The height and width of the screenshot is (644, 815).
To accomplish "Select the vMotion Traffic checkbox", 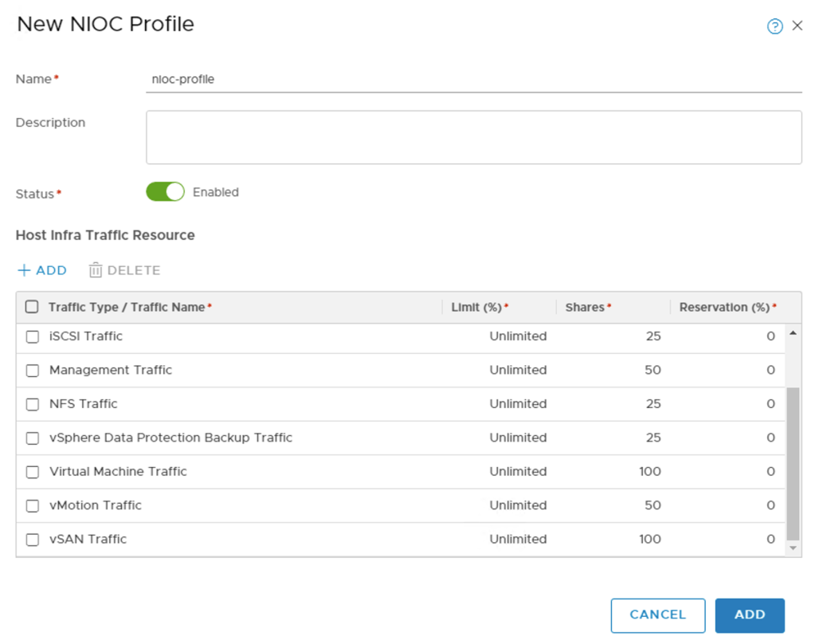I will 32,505.
